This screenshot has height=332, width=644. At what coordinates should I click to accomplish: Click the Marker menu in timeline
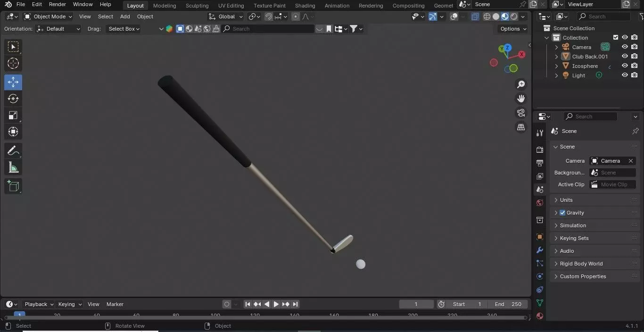115,304
